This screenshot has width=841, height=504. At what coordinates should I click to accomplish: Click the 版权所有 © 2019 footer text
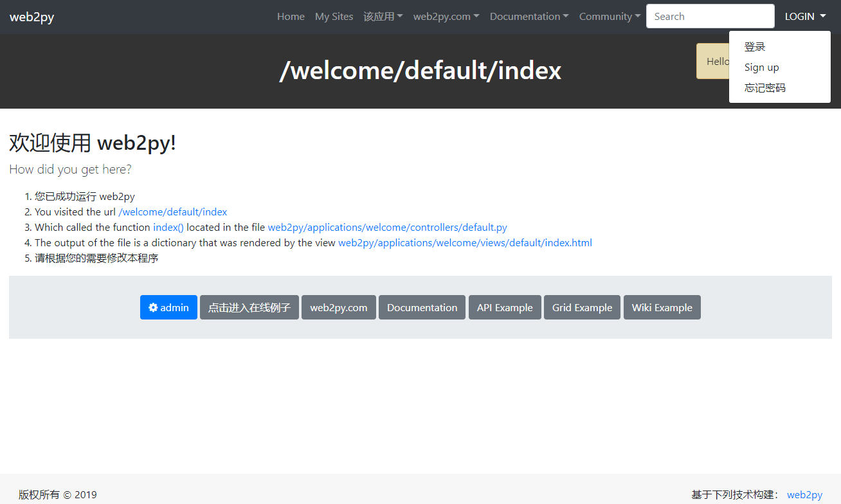point(58,495)
